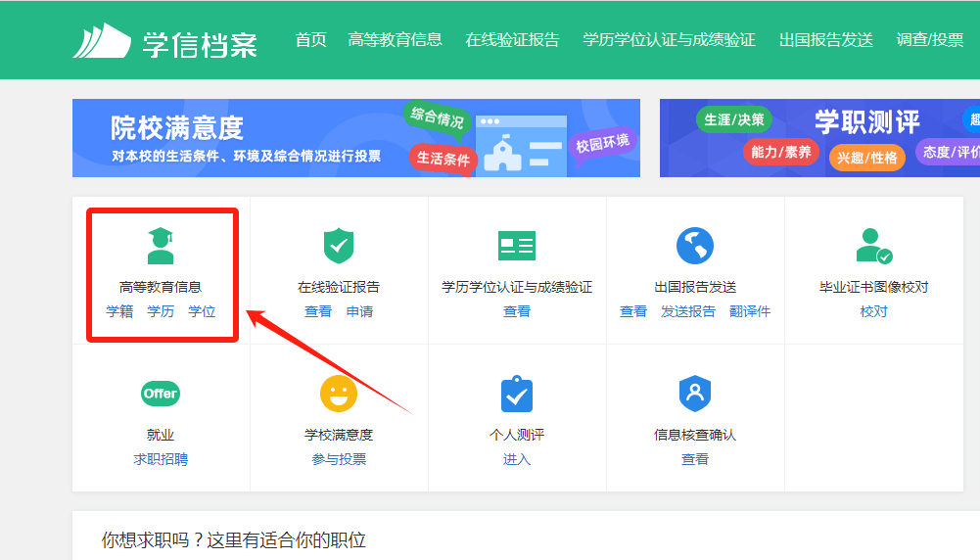This screenshot has height=560, width=980.
Task: Select 调查/投票 in the top navigation
Action: pyautogui.click(x=930, y=40)
